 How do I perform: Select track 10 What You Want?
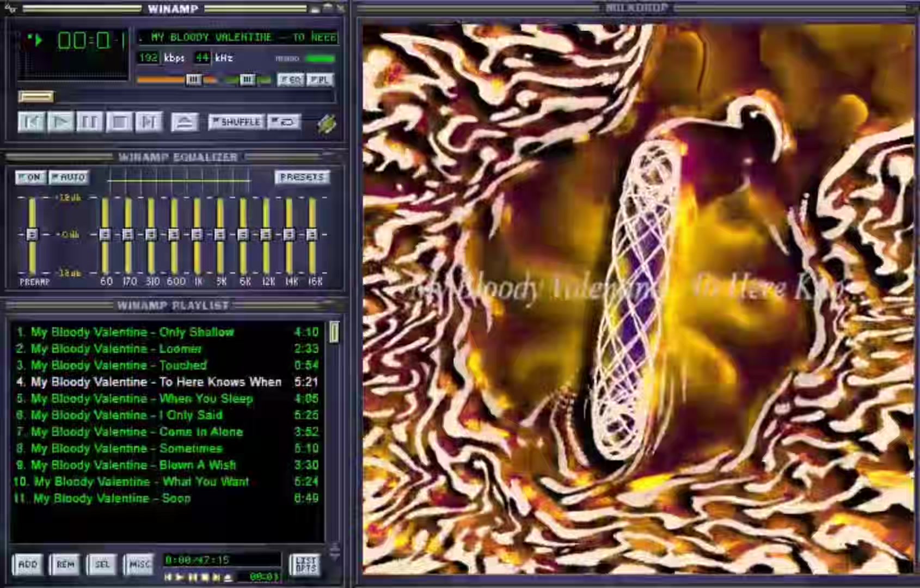pyautogui.click(x=167, y=481)
